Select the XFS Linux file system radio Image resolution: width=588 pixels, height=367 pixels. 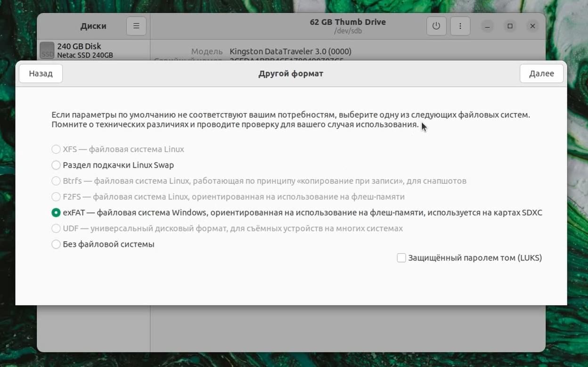[56, 149]
